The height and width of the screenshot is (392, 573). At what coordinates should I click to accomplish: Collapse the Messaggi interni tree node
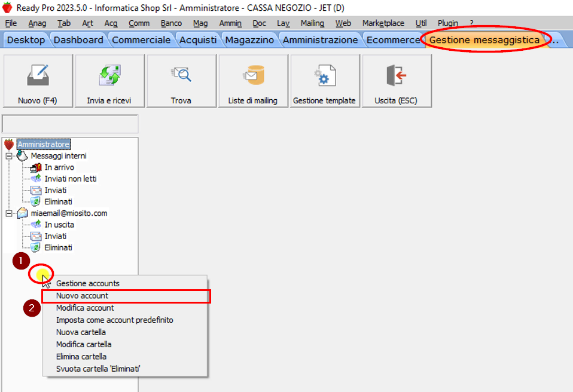coord(9,156)
